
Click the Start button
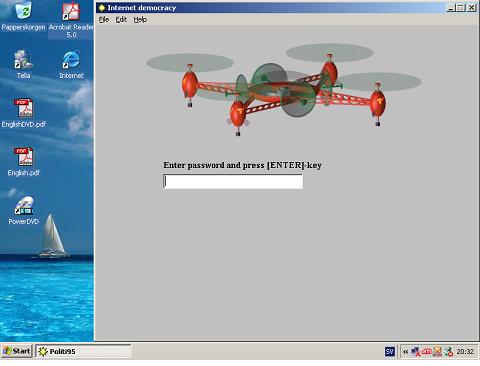[x=17, y=351]
